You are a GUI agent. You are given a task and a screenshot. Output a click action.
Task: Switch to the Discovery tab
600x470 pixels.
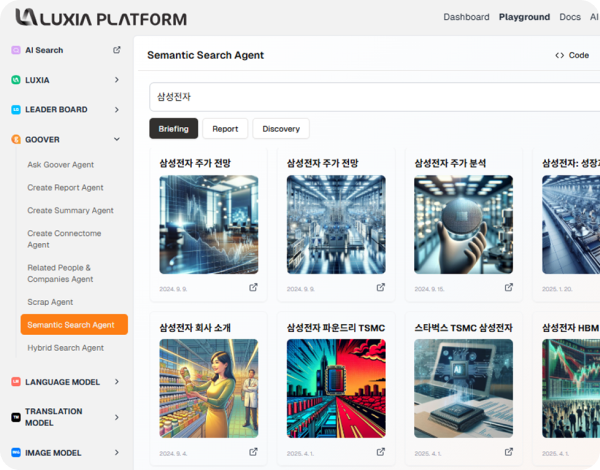pyautogui.click(x=281, y=129)
